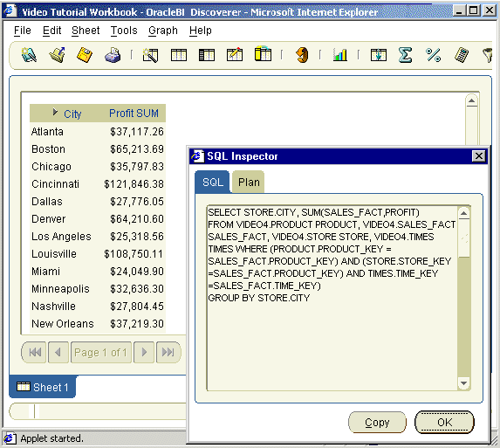The width and height of the screenshot is (500, 448).
Task: Click the Drill down table icon
Action: pos(378,55)
